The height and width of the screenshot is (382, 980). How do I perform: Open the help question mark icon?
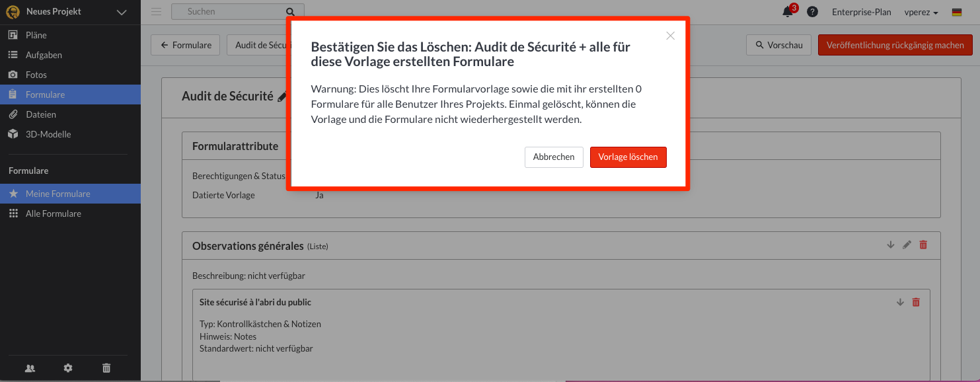[813, 12]
